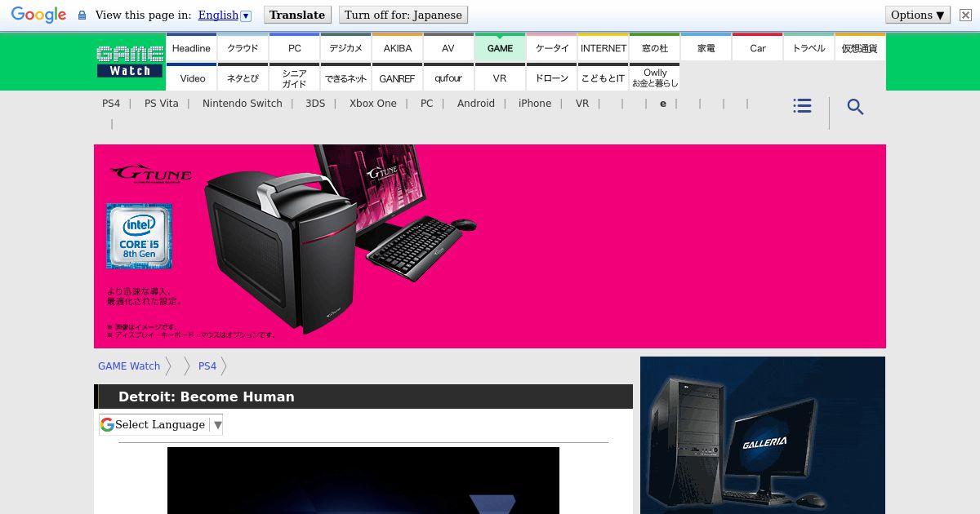Click the Google icon in Select Language widget

click(107, 424)
